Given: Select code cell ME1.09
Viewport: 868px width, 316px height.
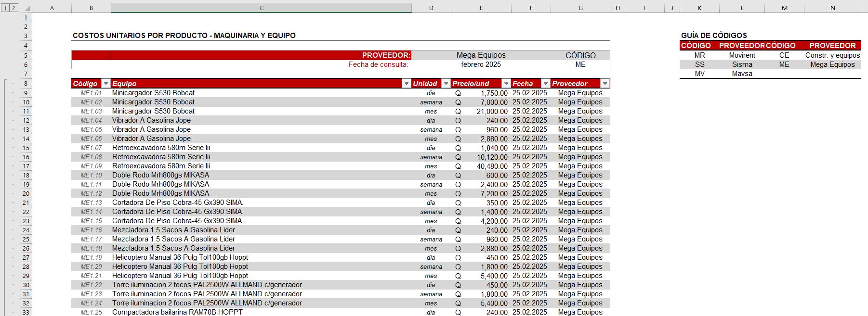Looking at the screenshot, I should point(91,166).
